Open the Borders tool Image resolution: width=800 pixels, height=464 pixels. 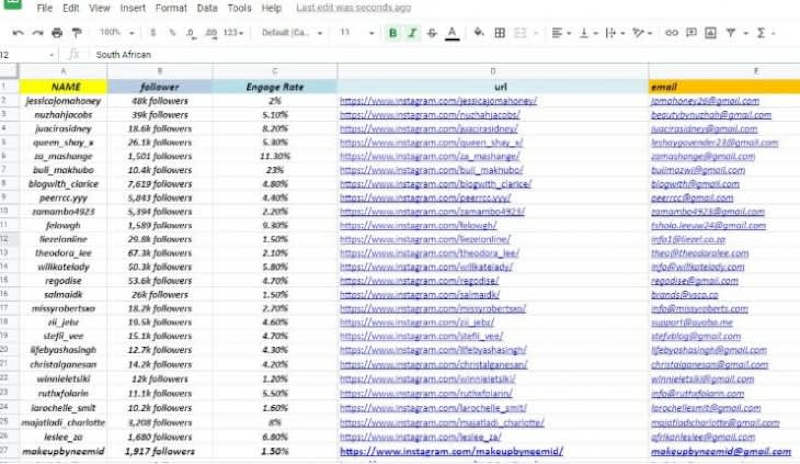(500, 33)
